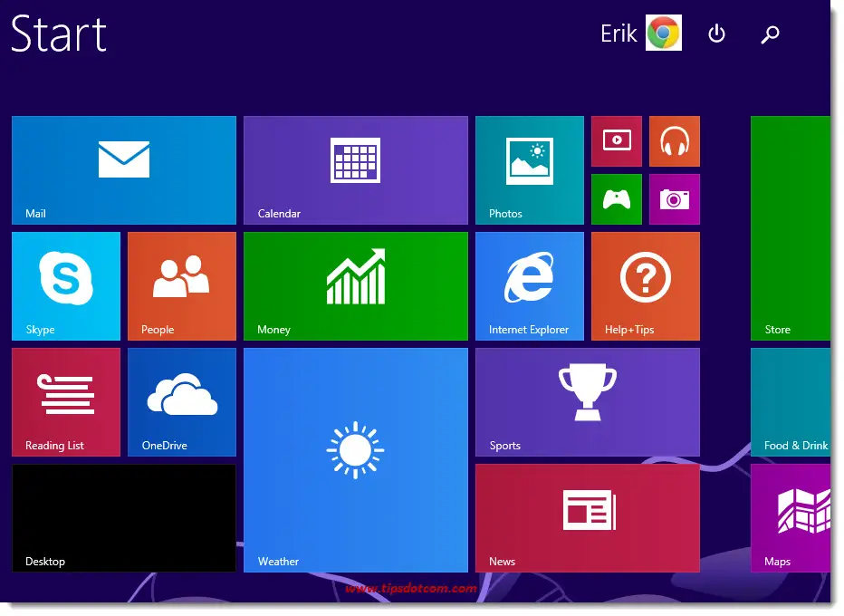Open the Food & Drink tile

point(791,402)
